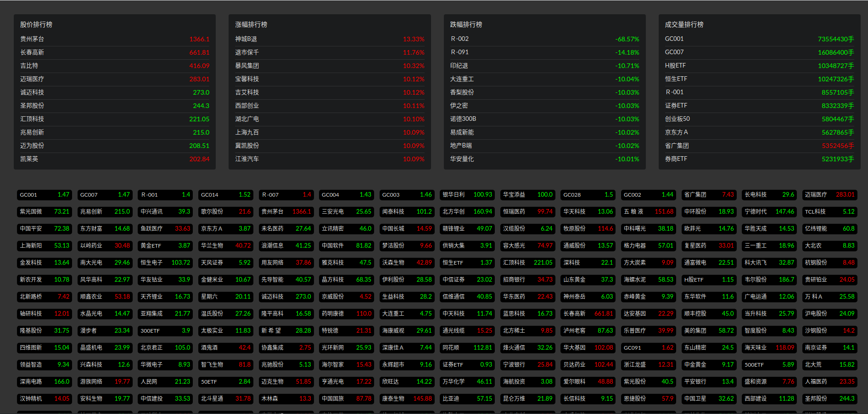Open the GC004 tile showing 1.43
Image resolution: width=868 pixels, height=414 pixels.
coord(347,195)
